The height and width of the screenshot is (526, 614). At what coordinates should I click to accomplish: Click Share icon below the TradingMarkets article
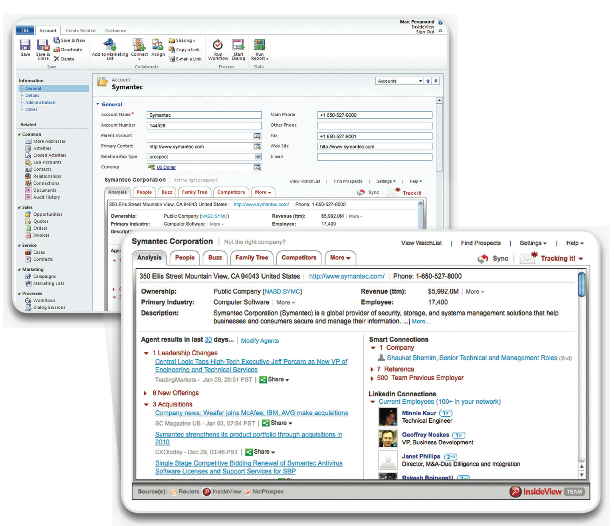click(263, 380)
